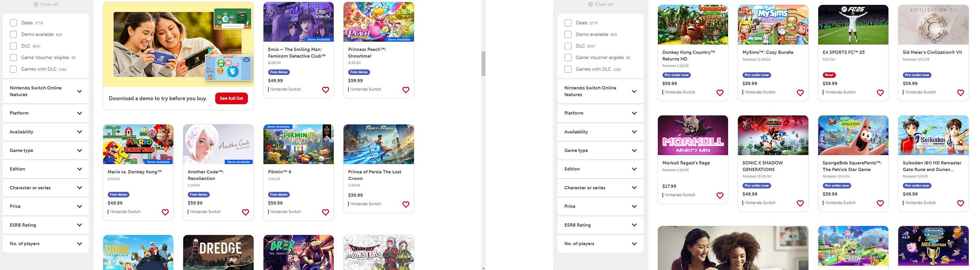
Task: Click Free demo badge on Pikmin 4 card
Action: pyautogui.click(x=279, y=194)
